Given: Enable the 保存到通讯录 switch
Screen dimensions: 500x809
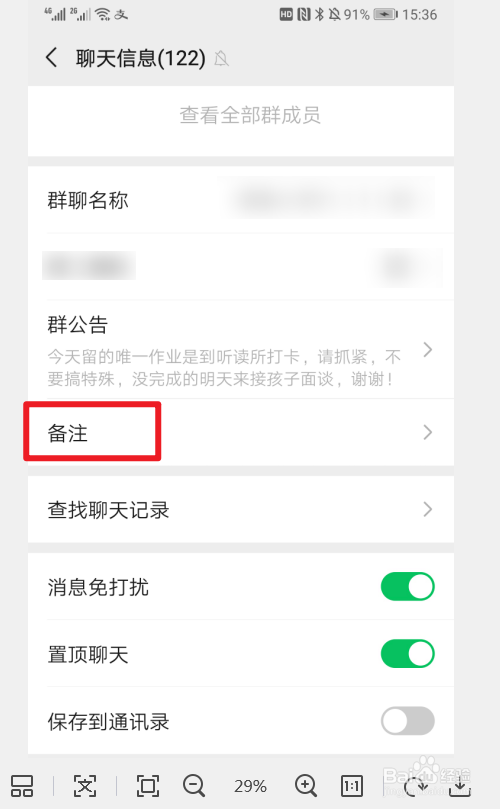Looking at the screenshot, I should (x=408, y=721).
